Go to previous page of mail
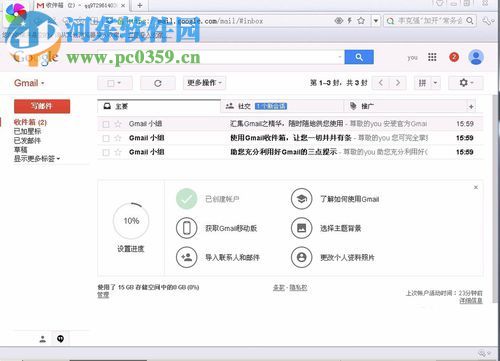This screenshot has height=361, width=500. click(x=381, y=83)
